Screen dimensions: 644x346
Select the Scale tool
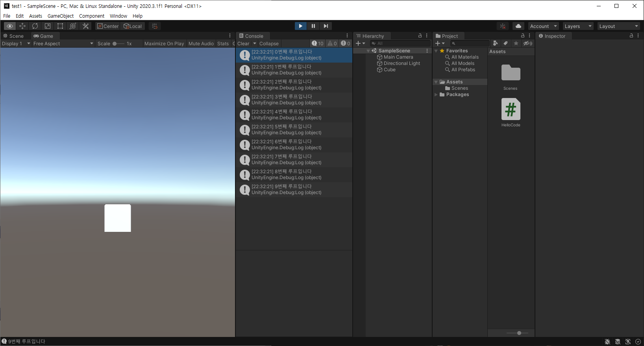(x=48, y=26)
